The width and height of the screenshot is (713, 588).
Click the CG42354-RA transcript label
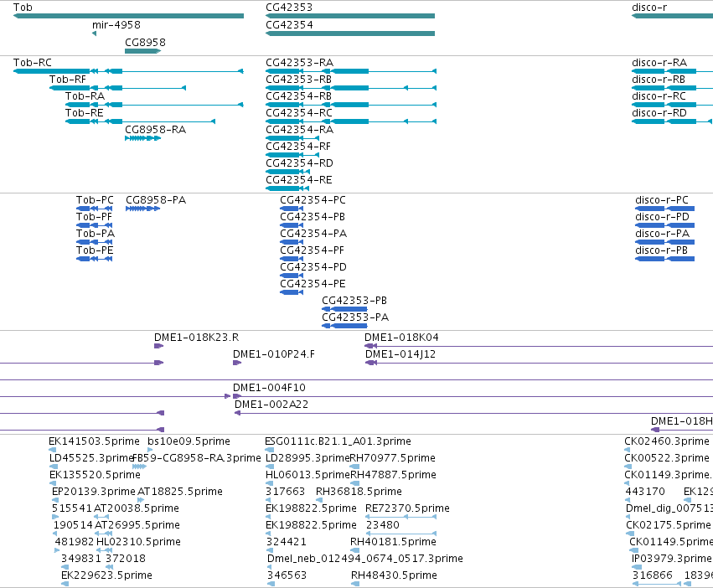[x=300, y=130]
